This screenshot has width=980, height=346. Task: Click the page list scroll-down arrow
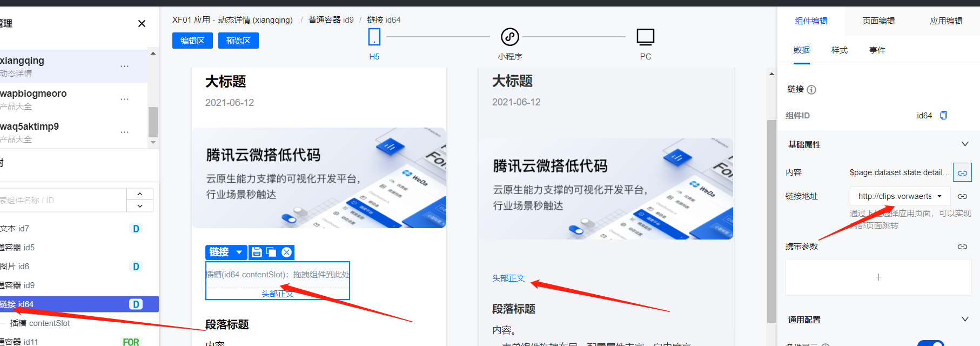pyautogui.click(x=153, y=143)
